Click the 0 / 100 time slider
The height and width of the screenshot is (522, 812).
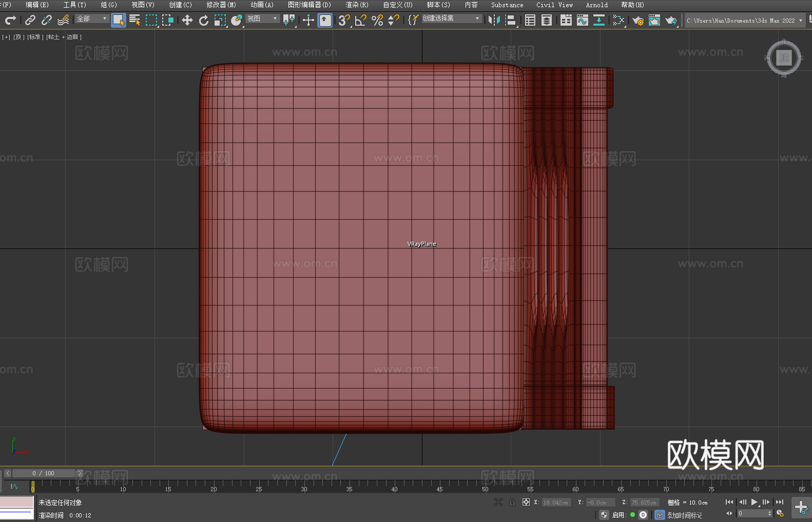(44, 473)
